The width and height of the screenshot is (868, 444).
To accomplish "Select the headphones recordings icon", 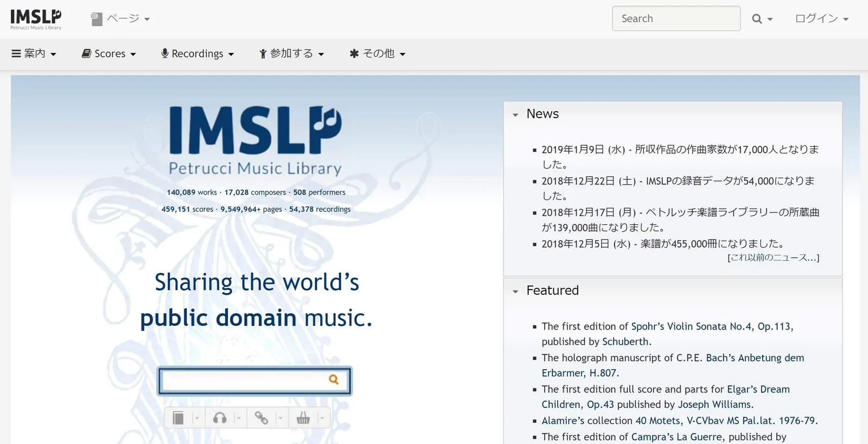I will (220, 418).
